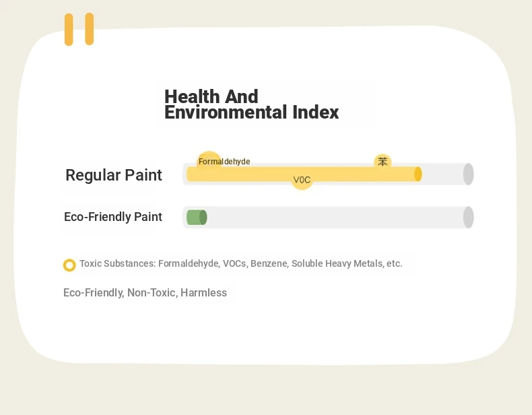
Task: Click the yellow ring bullet icon
Action: tap(69, 265)
